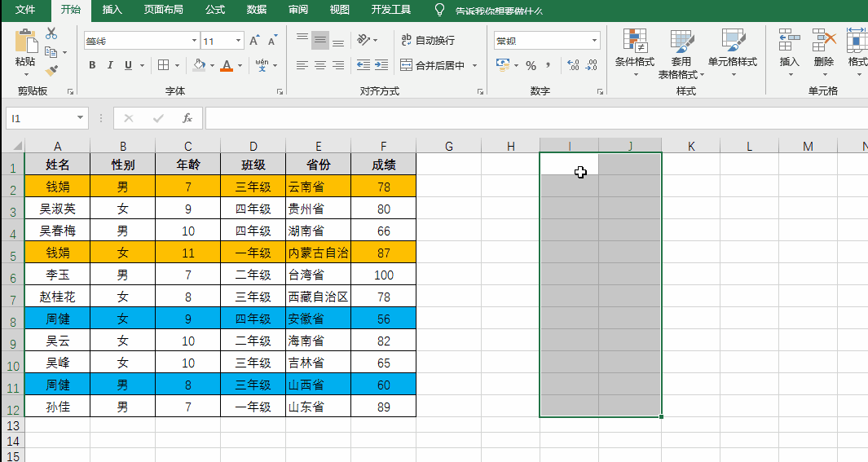The width and height of the screenshot is (868, 462).
Task: Open the phonetic guide (wén) icon
Action: point(262,65)
